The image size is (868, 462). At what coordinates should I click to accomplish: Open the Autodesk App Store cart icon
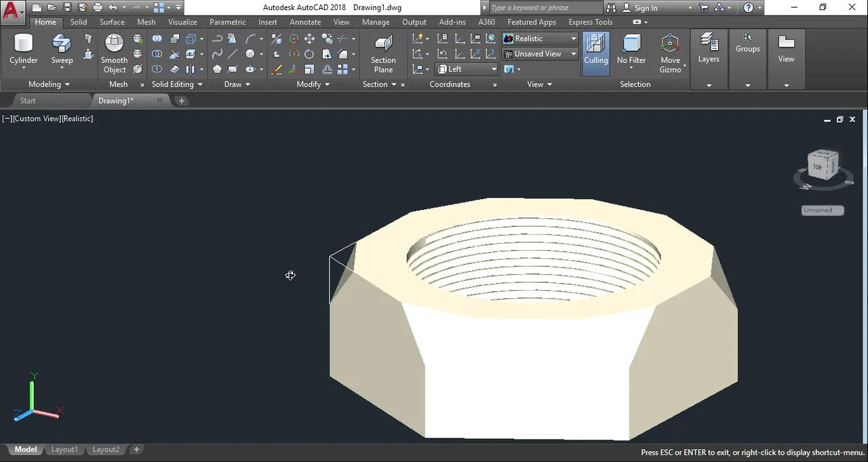pos(704,7)
